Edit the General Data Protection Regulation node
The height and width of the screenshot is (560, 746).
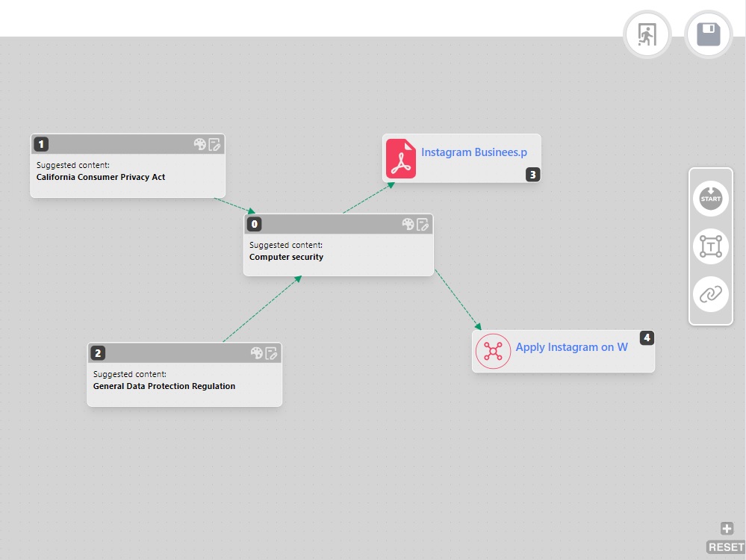point(271,353)
